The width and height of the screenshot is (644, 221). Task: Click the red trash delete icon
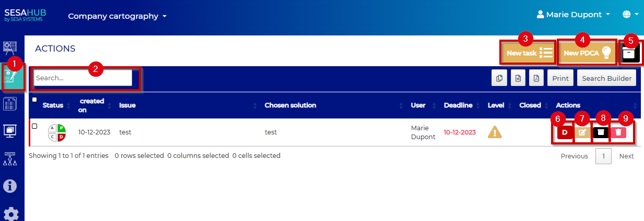coord(618,132)
